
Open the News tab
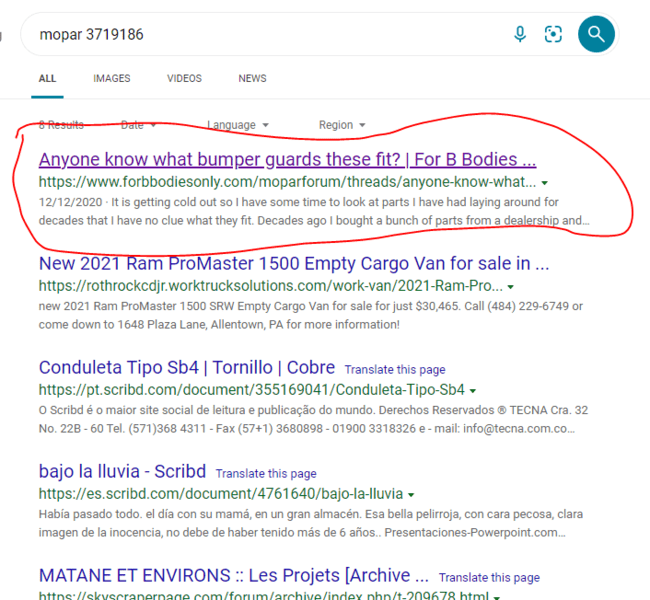tap(252, 78)
